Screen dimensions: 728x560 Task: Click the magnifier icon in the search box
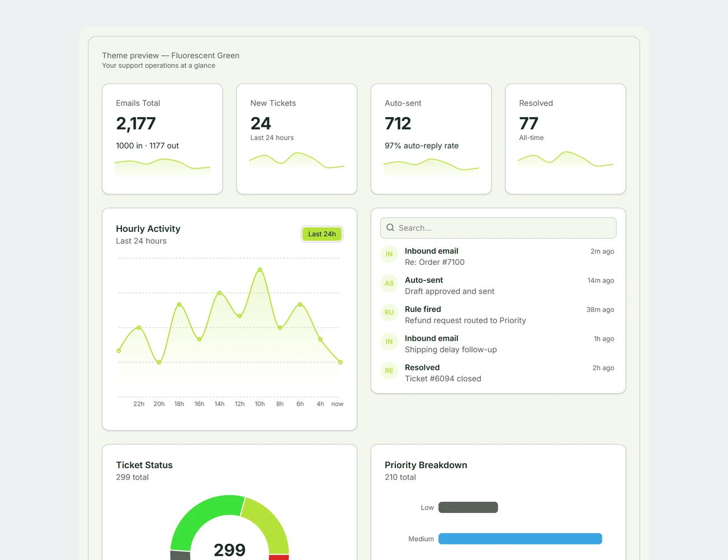click(390, 228)
